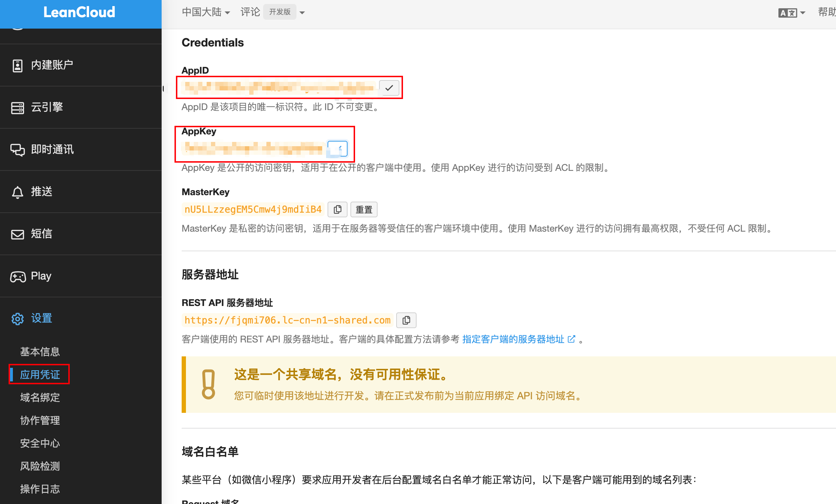Open 域名绑定 settings
The width and height of the screenshot is (836, 504).
tap(40, 397)
